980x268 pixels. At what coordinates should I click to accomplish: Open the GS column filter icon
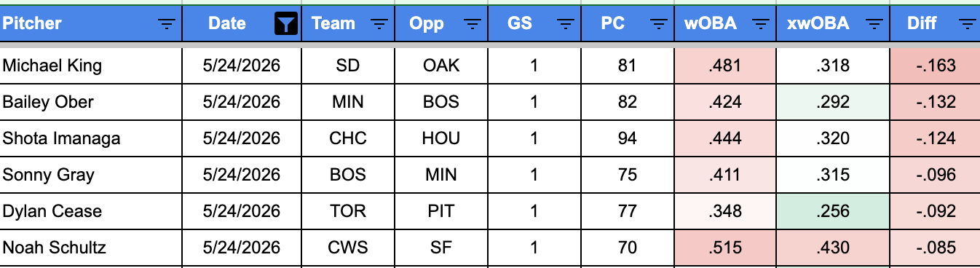tap(566, 24)
